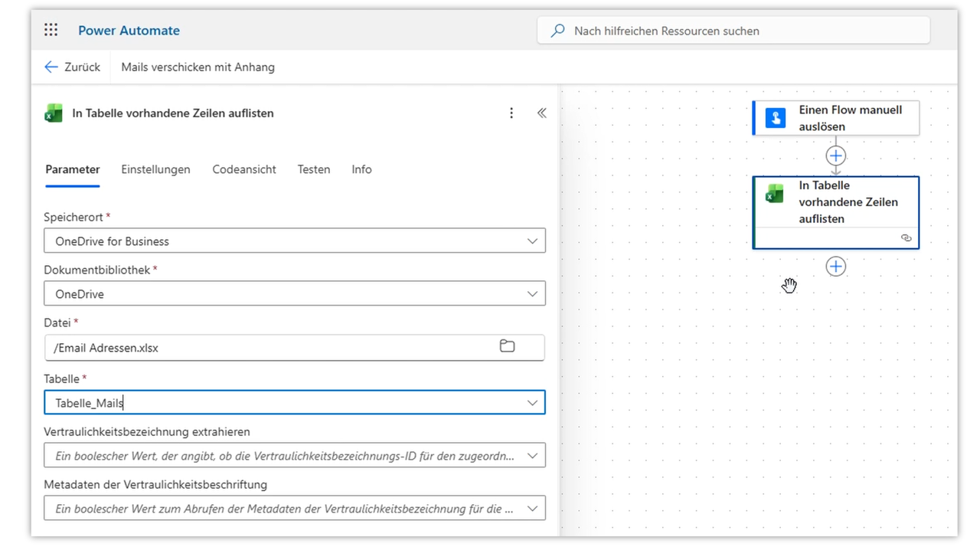
Task: Open the Codeansicht tab
Action: click(244, 169)
